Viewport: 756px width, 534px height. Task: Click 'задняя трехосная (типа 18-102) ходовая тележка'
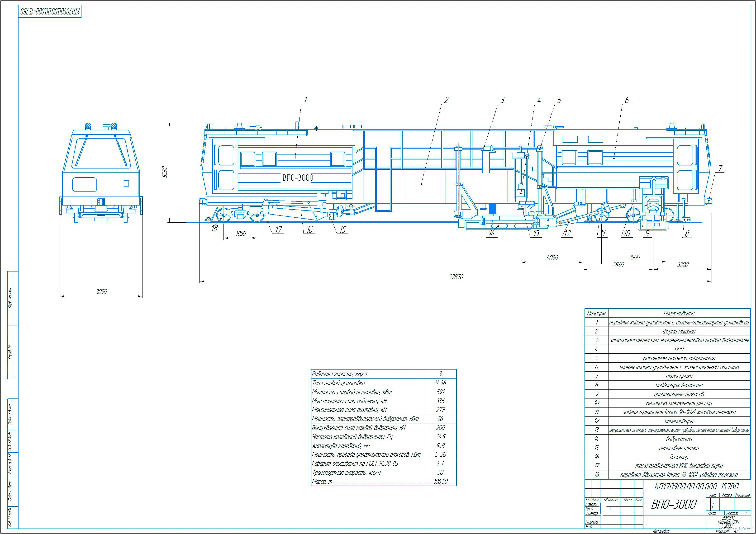[679, 412]
